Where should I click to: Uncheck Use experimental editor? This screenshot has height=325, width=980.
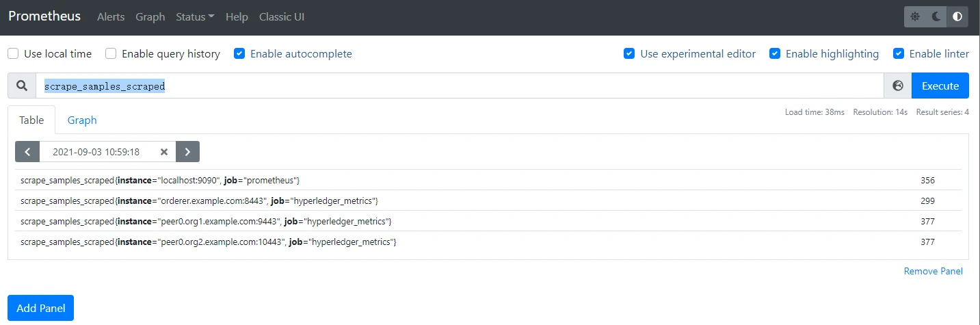629,54
